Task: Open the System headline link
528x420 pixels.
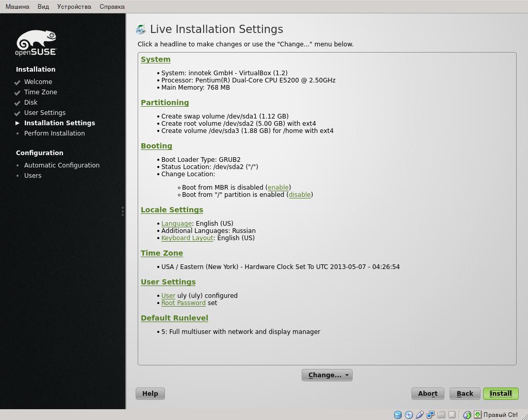Action: [x=156, y=59]
